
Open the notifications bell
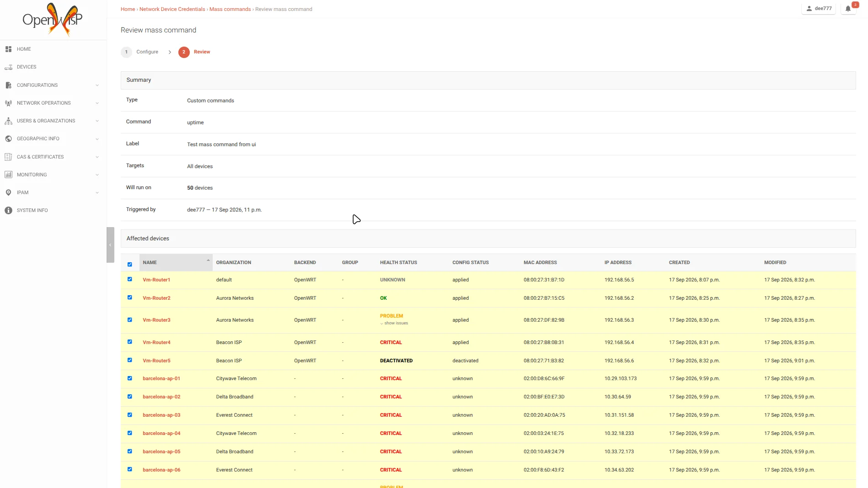pyautogui.click(x=848, y=8)
